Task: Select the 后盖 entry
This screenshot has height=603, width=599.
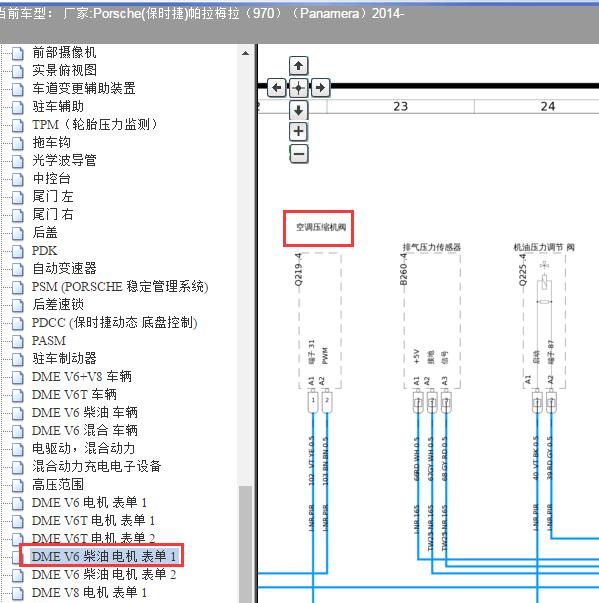Action: click(45, 232)
